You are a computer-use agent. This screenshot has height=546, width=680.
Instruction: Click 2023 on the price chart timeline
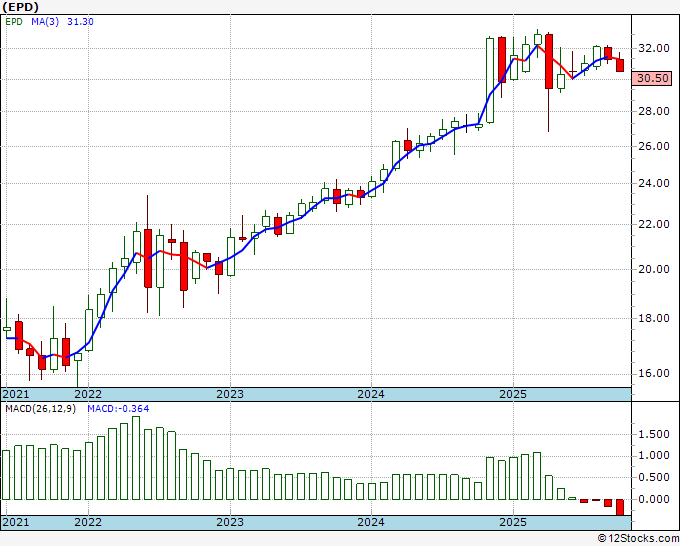[x=230, y=394]
